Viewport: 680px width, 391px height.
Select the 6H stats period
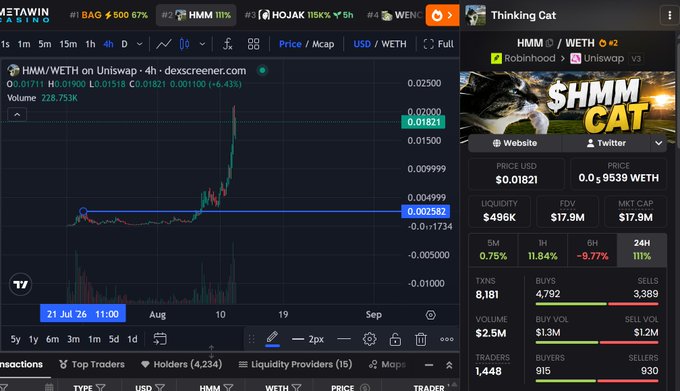click(592, 250)
